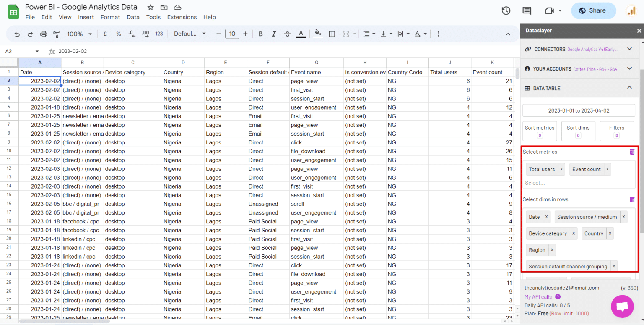Open the fill color picker
Viewport: 644px width, 325px height.
[318, 34]
